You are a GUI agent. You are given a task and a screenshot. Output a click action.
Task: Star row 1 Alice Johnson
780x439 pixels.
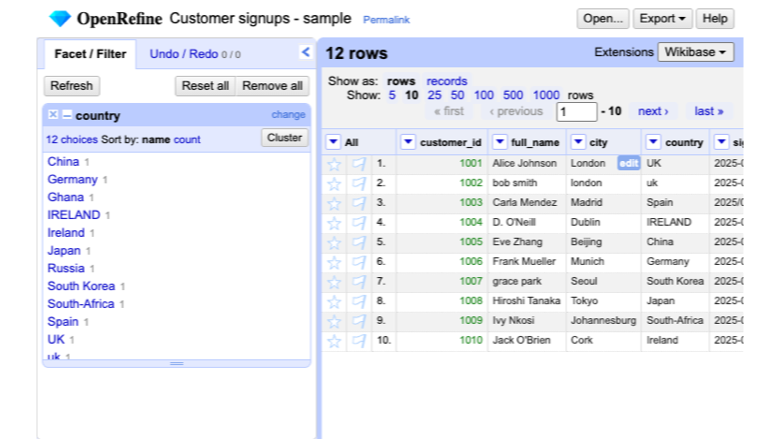point(334,164)
